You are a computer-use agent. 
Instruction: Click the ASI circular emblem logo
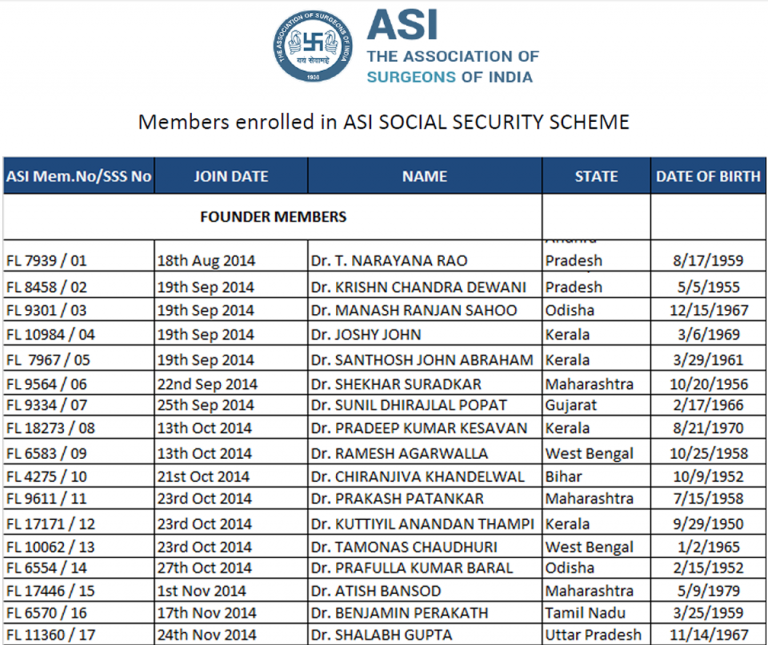click(x=313, y=46)
